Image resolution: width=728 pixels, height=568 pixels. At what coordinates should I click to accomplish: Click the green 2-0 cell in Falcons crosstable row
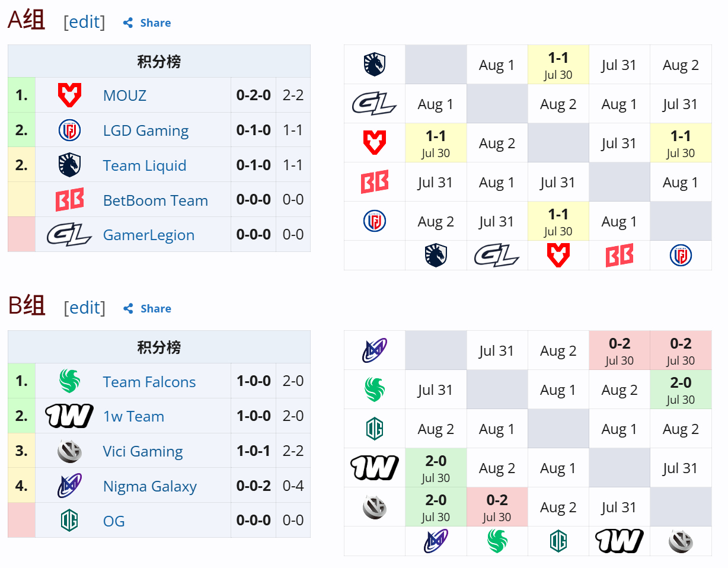click(681, 390)
